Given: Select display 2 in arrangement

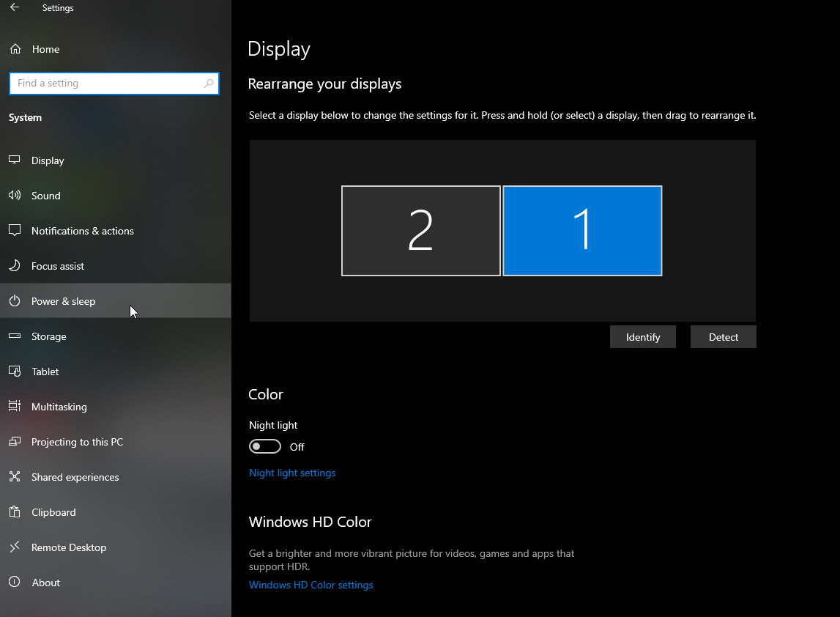Looking at the screenshot, I should [421, 231].
